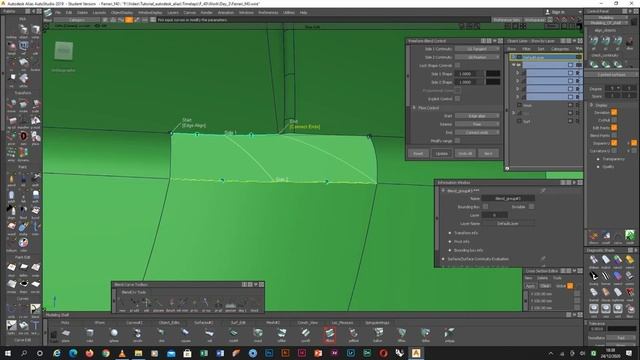
Task: Open the flow control Interior dropdown
Action: (477, 124)
